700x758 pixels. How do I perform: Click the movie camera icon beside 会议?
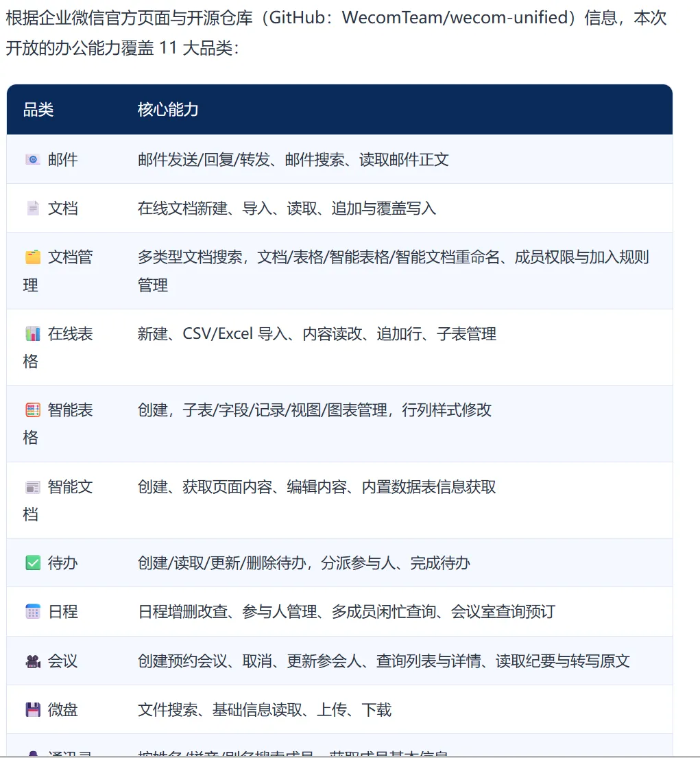[x=33, y=661]
